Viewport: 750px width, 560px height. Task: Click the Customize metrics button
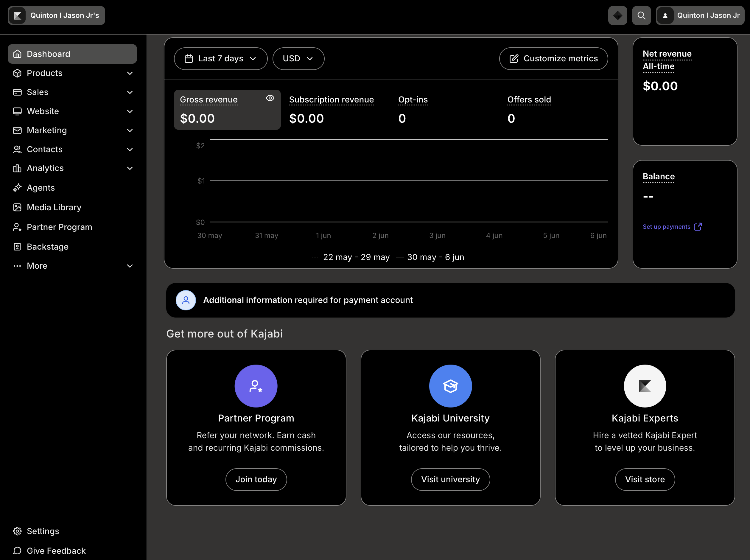click(x=553, y=59)
